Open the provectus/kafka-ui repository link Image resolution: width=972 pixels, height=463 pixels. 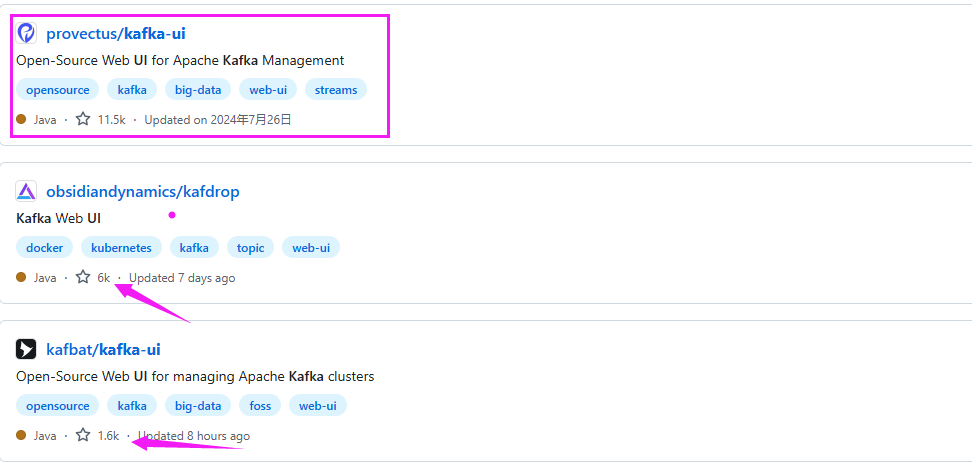(116, 33)
